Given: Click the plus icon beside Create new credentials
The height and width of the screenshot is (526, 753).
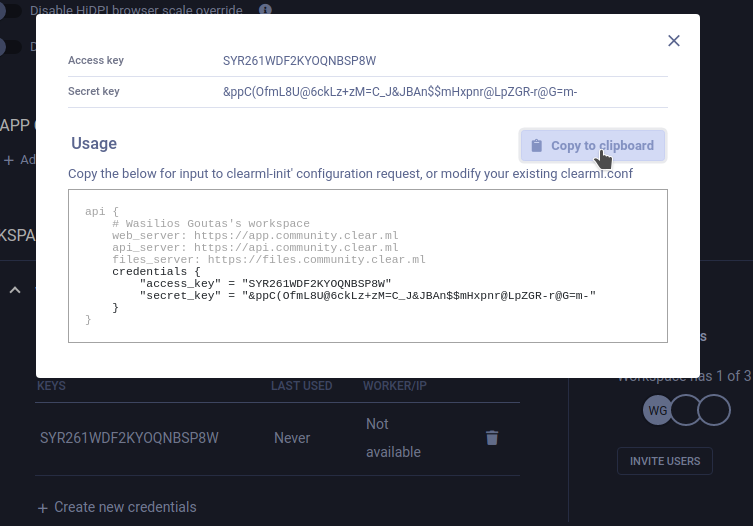Looking at the screenshot, I should [x=43, y=508].
